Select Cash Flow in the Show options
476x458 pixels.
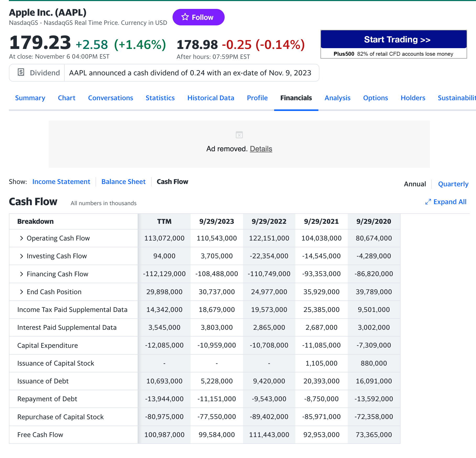coord(172,181)
